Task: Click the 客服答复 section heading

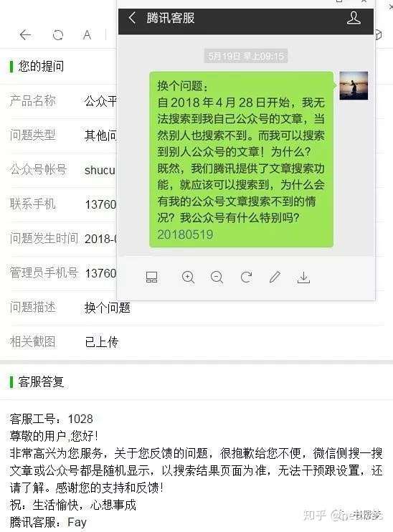Action: 41,381
